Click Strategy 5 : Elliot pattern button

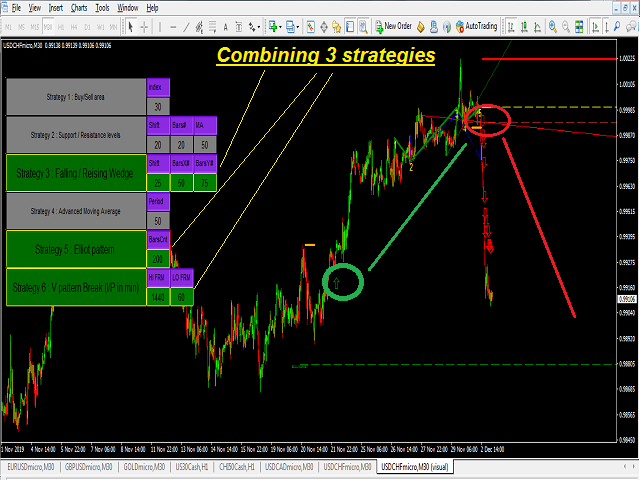pos(76,249)
